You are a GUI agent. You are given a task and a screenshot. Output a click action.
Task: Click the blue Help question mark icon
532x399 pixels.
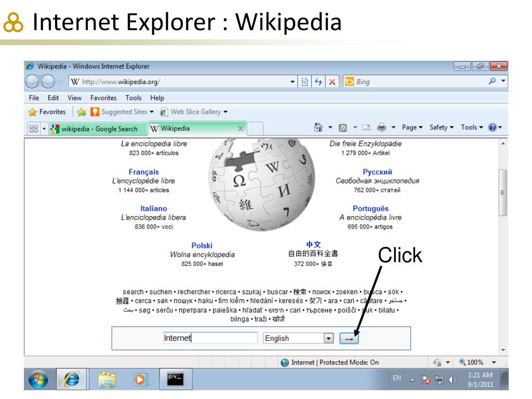coord(493,127)
